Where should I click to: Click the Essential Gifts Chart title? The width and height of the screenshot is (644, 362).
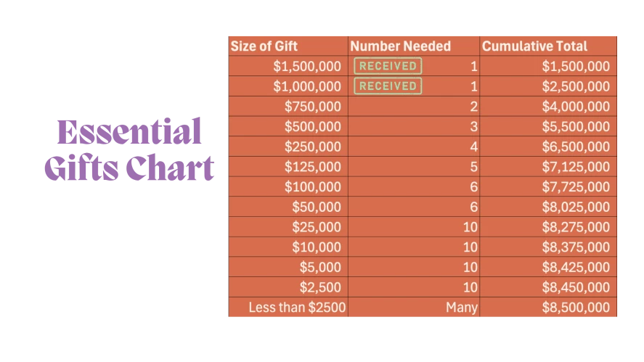click(129, 152)
